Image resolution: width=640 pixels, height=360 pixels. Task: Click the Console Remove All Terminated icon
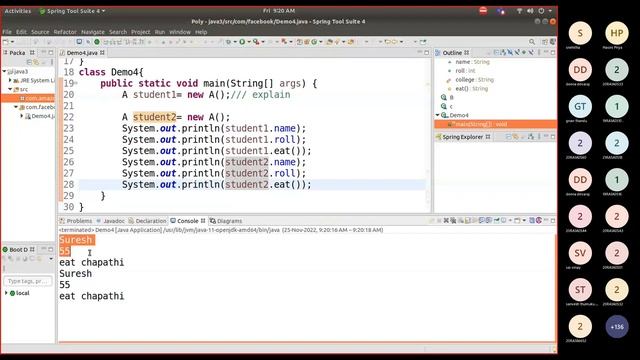(453, 220)
